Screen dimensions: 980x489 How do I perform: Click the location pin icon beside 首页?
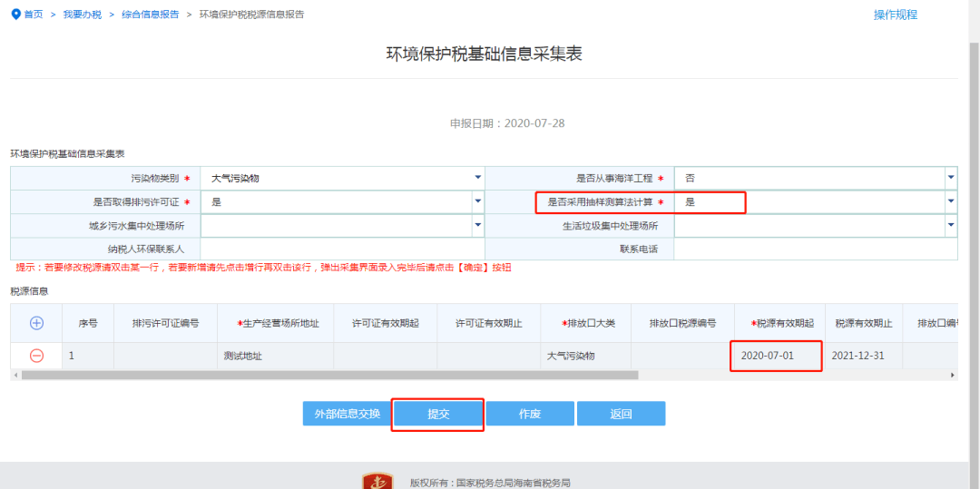click(16, 15)
